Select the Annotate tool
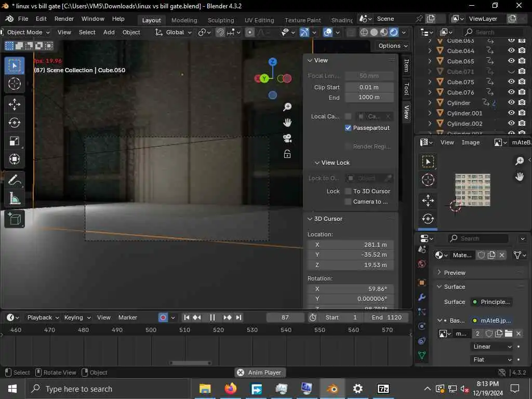Image resolution: width=532 pixels, height=399 pixels. (14, 180)
